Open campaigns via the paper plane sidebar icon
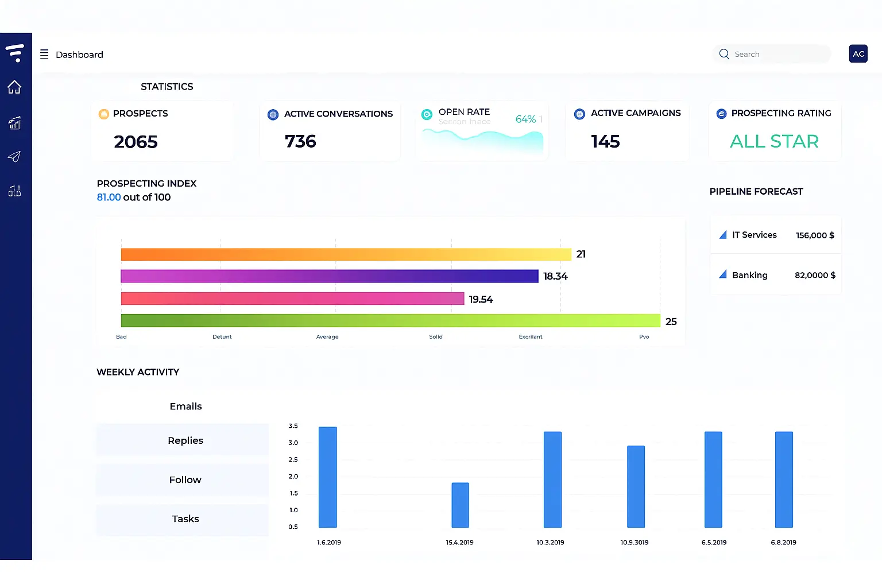The height and width of the screenshot is (588, 882). (14, 157)
